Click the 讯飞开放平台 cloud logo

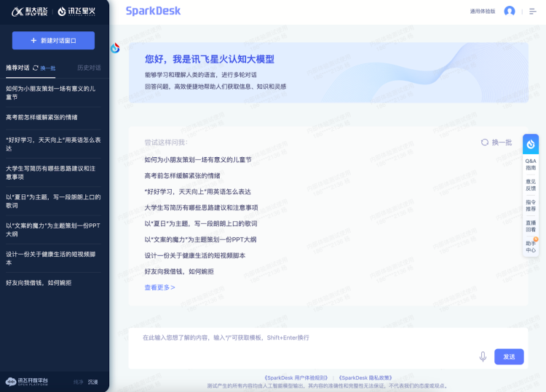pos(27,382)
